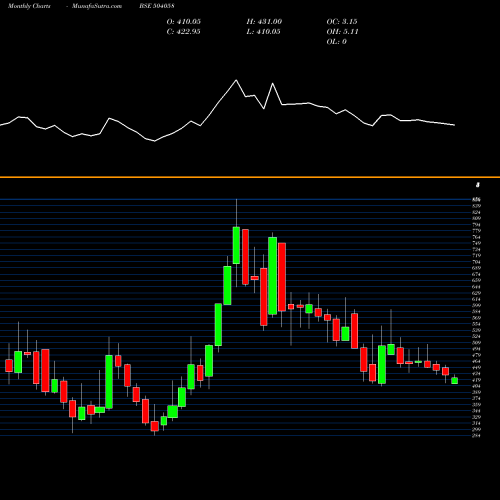Screen dimensions: 500x500
Task: Click the 674 price axis label
Action: [x=477, y=274]
